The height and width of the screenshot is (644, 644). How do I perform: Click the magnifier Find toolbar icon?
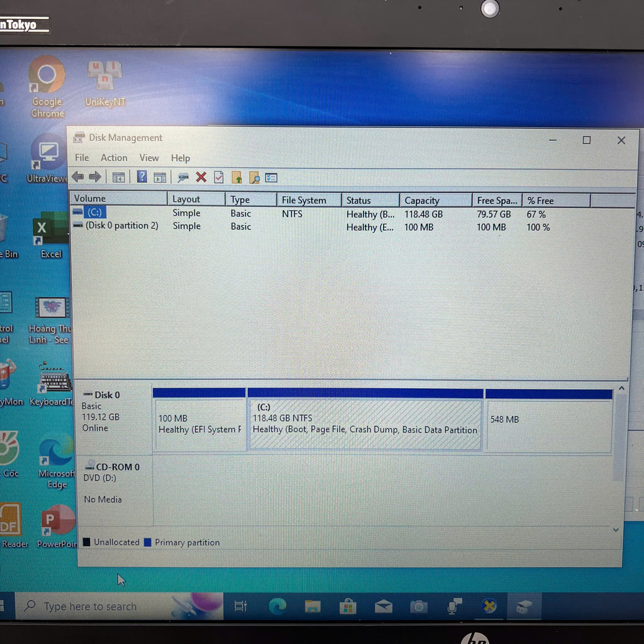click(254, 178)
